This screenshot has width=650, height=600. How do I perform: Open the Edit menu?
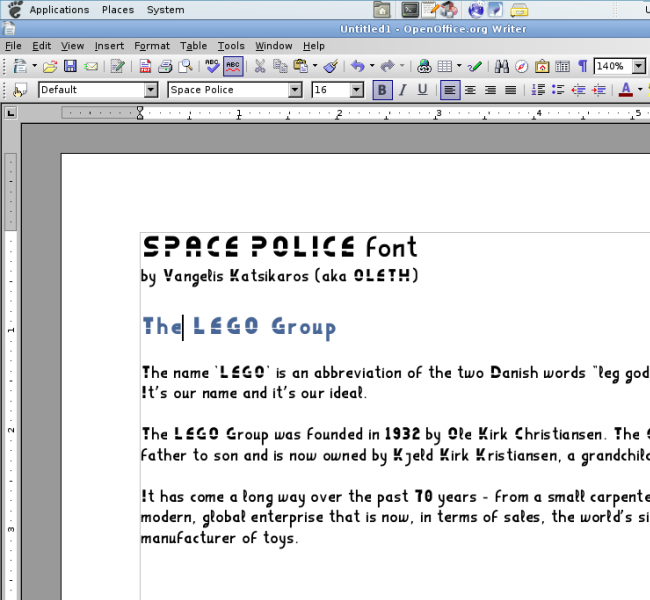coord(41,46)
